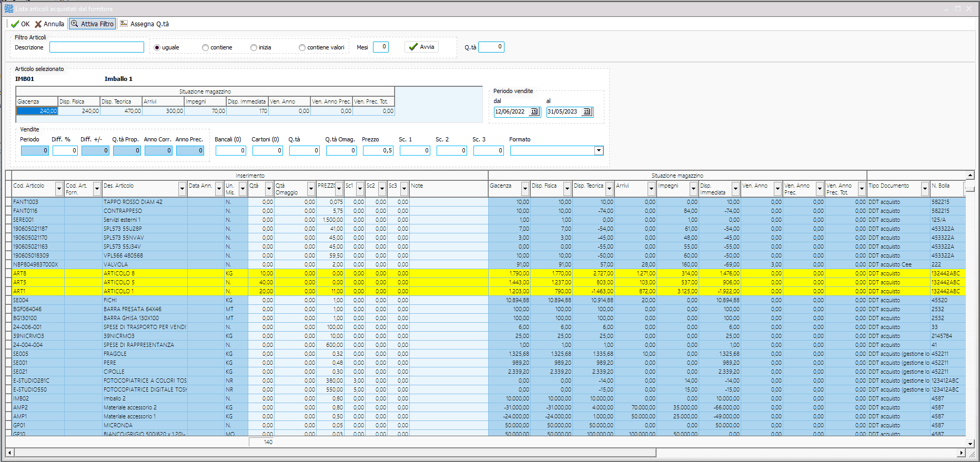Image resolution: width=980 pixels, height=462 pixels.
Task: Click scroll-up arrow of vertical scrollbar
Action: [x=970, y=175]
